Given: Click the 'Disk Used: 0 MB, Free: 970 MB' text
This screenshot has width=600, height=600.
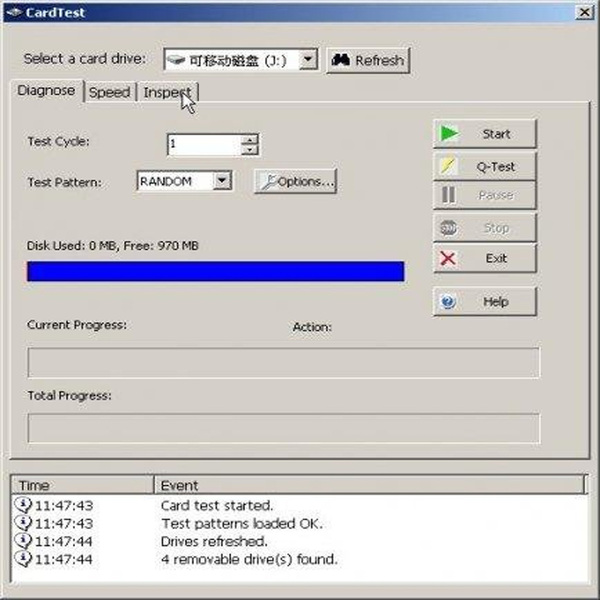Looking at the screenshot, I should [x=112, y=246].
